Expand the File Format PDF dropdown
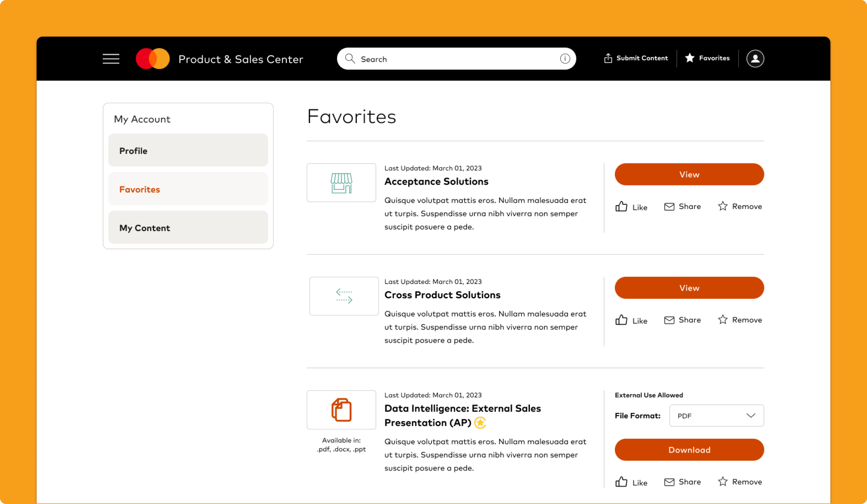 [709, 416]
